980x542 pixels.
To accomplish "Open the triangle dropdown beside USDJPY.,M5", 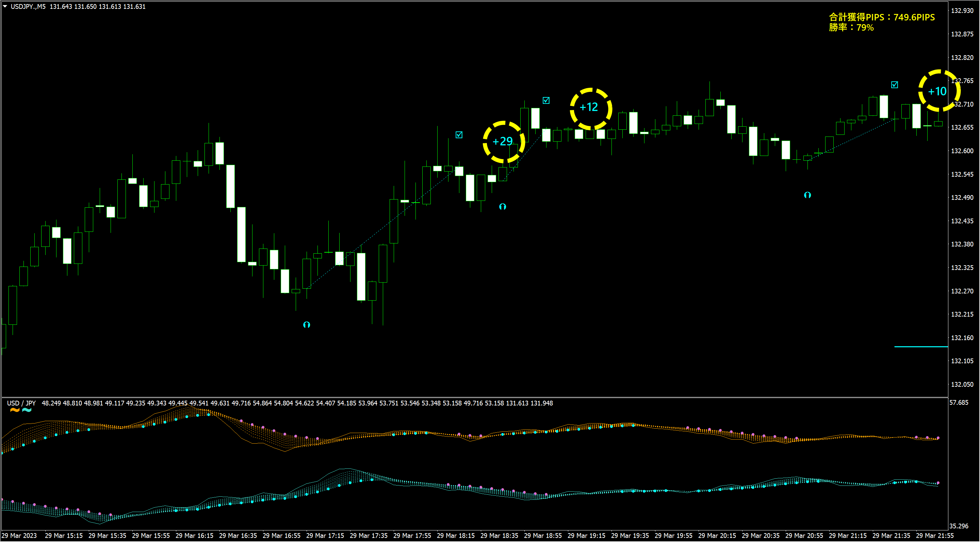I will [x=5, y=6].
